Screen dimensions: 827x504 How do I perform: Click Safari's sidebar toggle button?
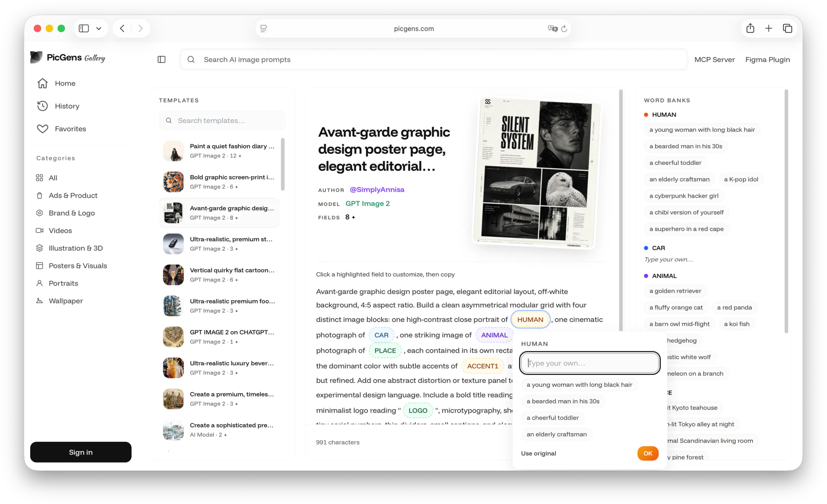coord(84,29)
